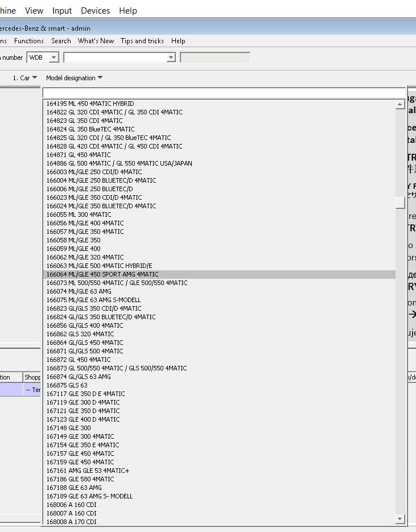Open Tips and tricks menu

coord(142,41)
